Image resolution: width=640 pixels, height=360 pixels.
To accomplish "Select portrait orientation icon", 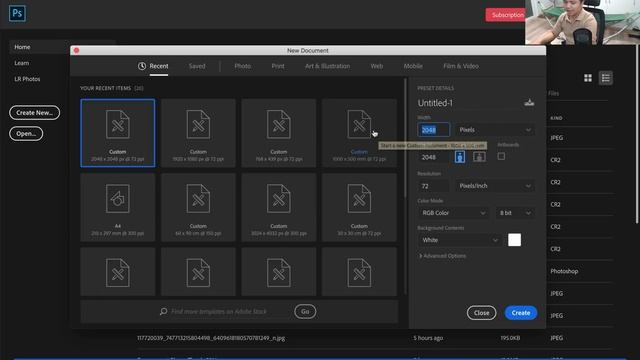I will point(460,157).
